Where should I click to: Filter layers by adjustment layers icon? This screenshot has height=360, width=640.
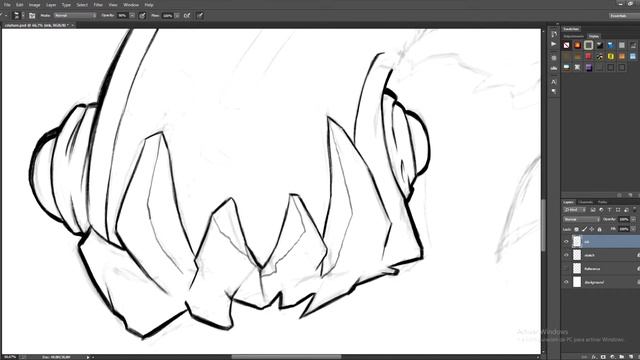pyautogui.click(x=601, y=210)
